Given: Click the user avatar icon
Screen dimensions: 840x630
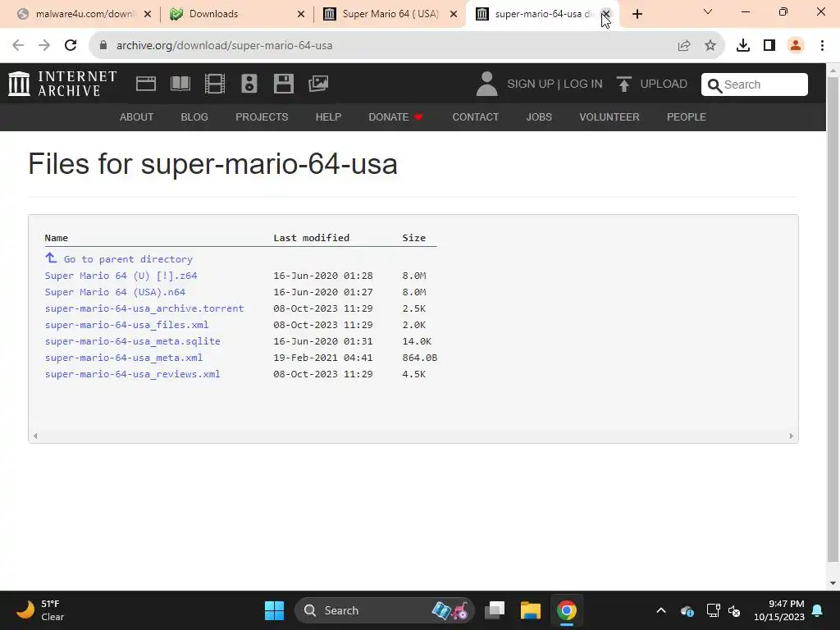Looking at the screenshot, I should coord(487,84).
